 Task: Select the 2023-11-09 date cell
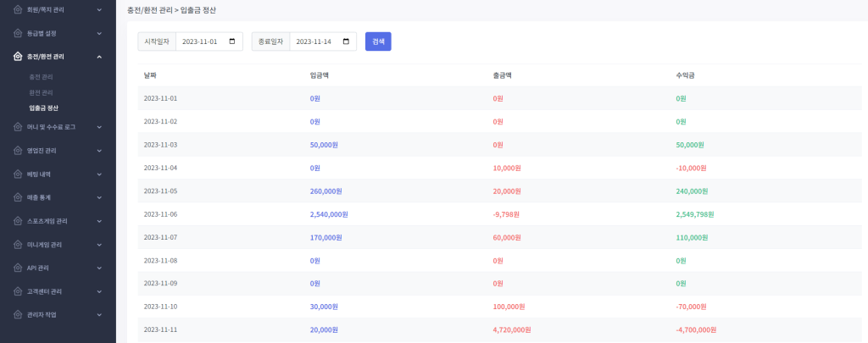(160, 283)
